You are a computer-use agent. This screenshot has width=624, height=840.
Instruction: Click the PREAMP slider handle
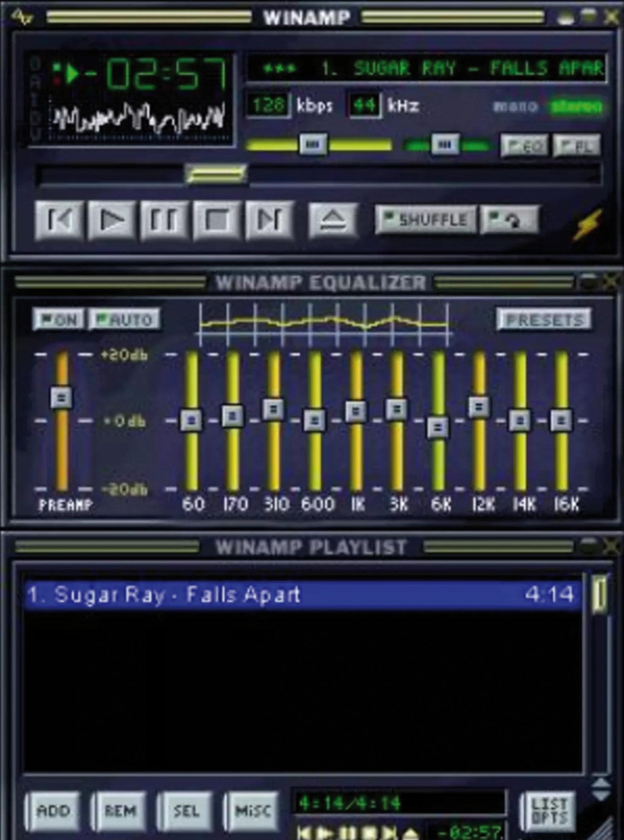[x=61, y=398]
